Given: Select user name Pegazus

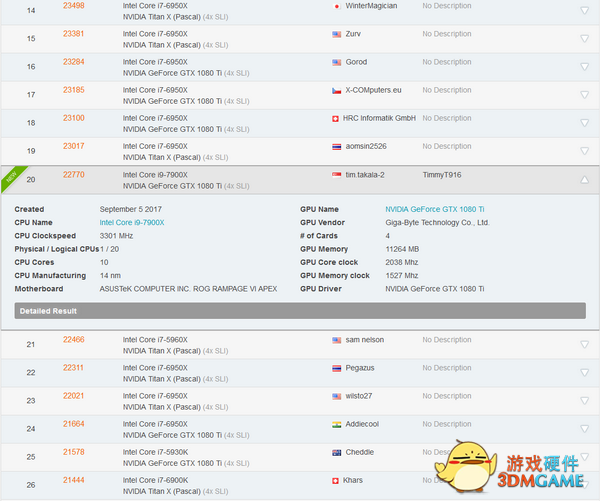Looking at the screenshot, I should pos(360,368).
